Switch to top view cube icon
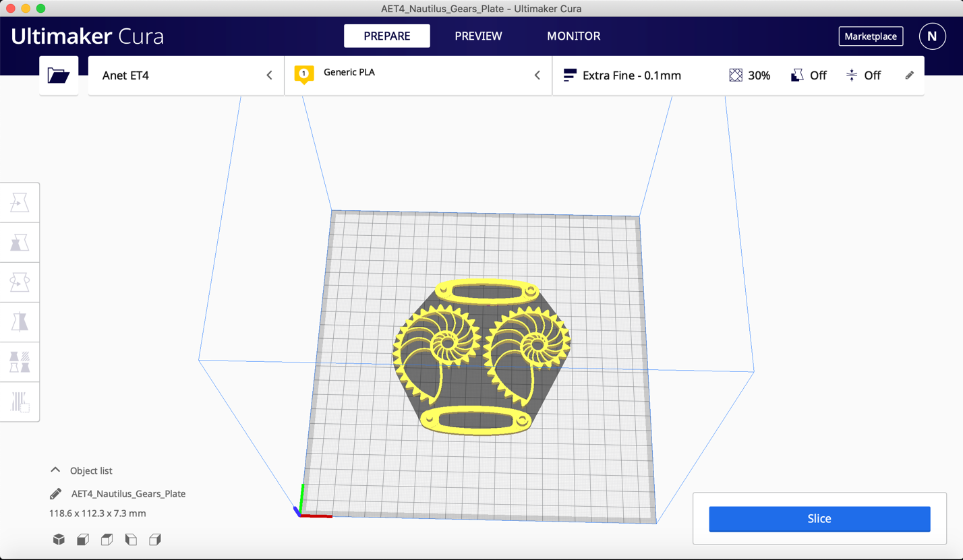Viewport: 963px width, 560px height. pos(107,539)
